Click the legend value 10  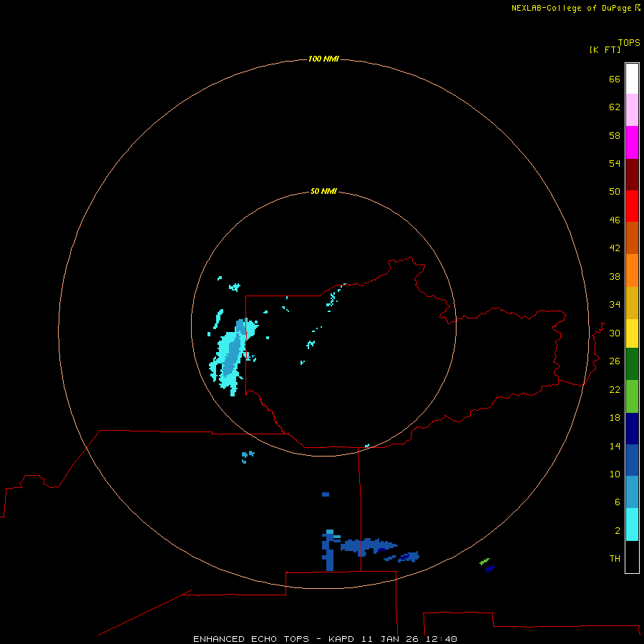point(615,474)
